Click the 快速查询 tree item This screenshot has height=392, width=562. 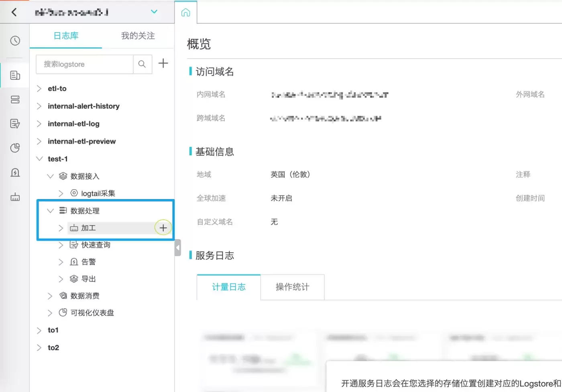point(96,245)
